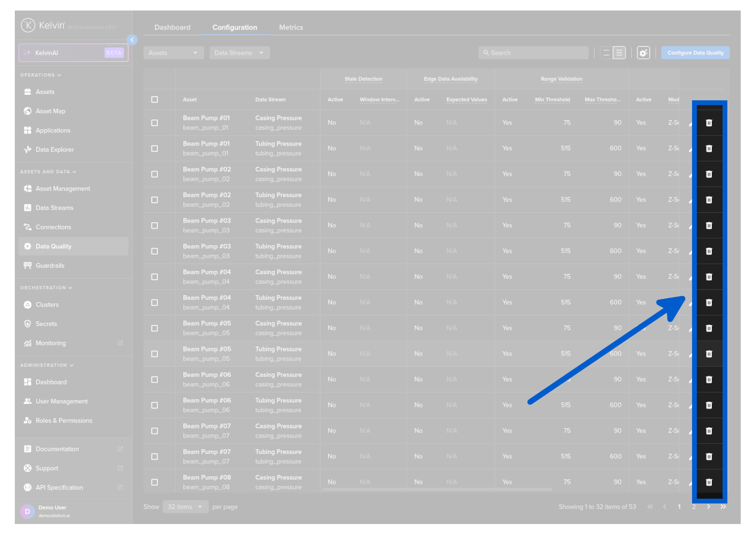The image size is (756, 535).
Task: Toggle the select-all checkbox in table header
Action: tap(155, 99)
